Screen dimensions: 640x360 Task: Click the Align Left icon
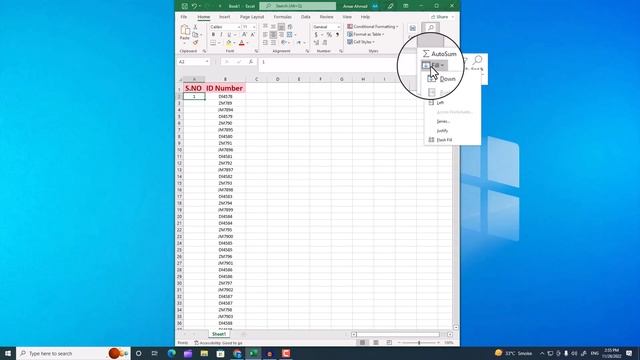click(x=265, y=35)
